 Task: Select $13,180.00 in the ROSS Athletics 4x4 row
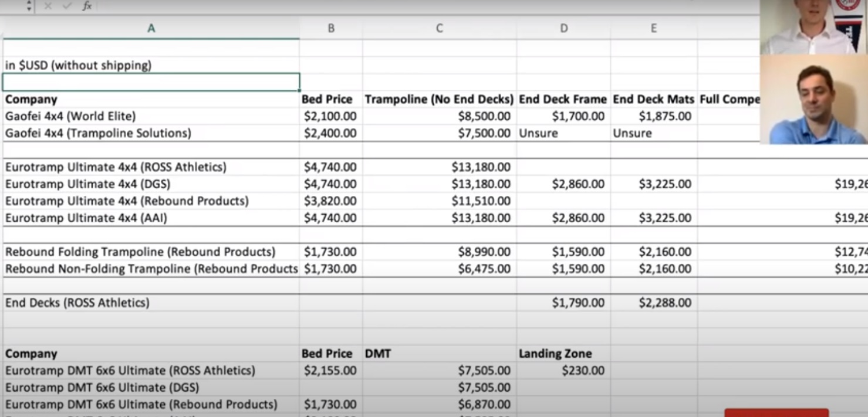(x=439, y=167)
